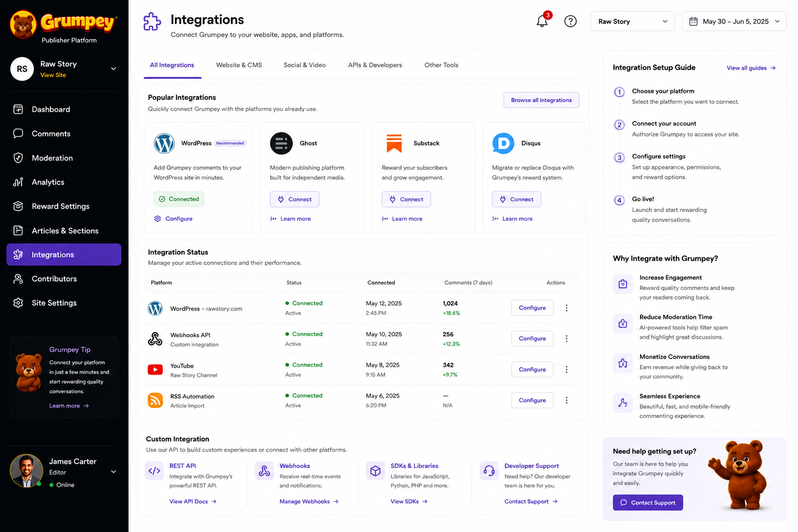798x532 pixels.
Task: Click Learn more in Grumpey Tip box
Action: [x=69, y=406]
